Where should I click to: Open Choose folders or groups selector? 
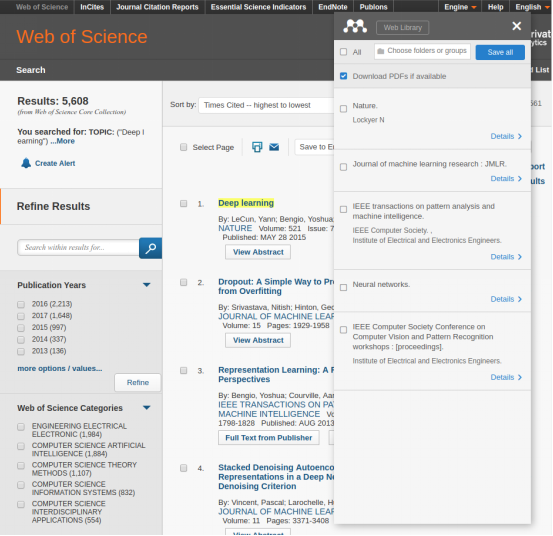[422, 51]
